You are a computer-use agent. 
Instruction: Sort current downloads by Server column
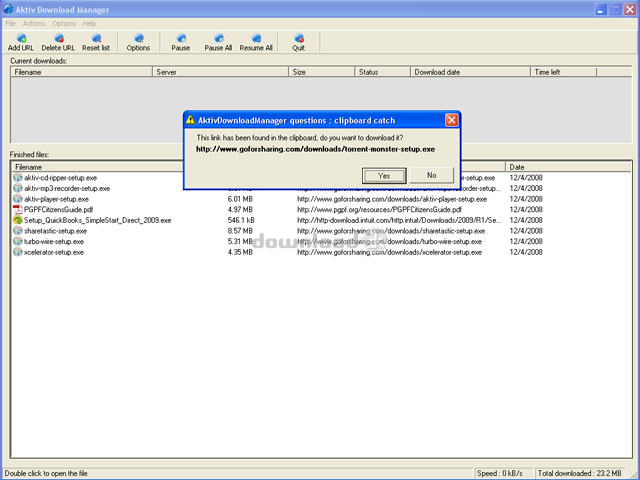(x=220, y=72)
